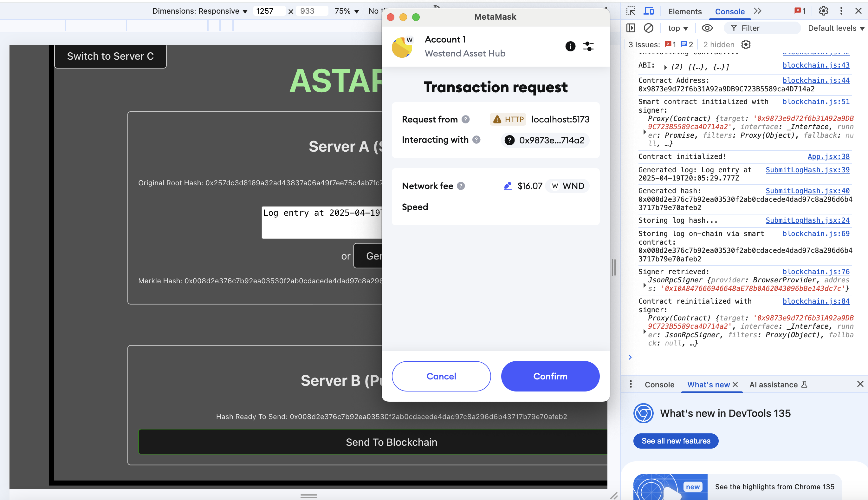The image size is (868, 500).
Task: Click See all new features button
Action: click(x=676, y=441)
